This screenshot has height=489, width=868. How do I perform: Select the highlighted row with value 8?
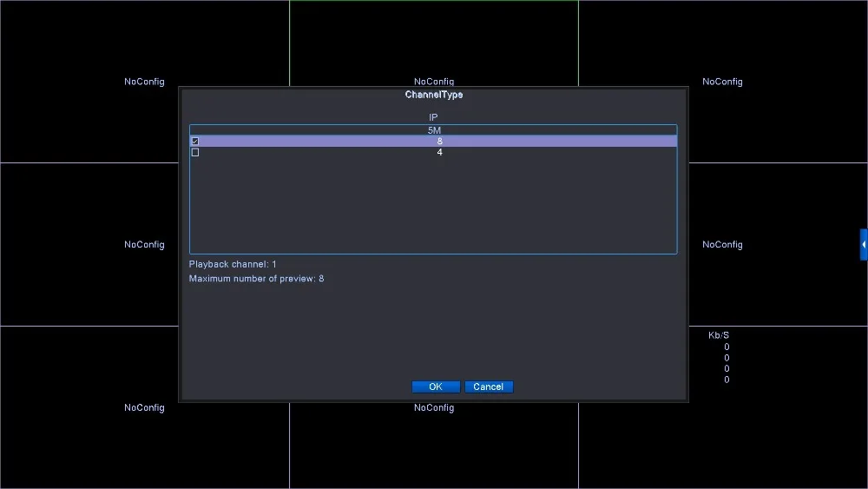pyautogui.click(x=433, y=142)
